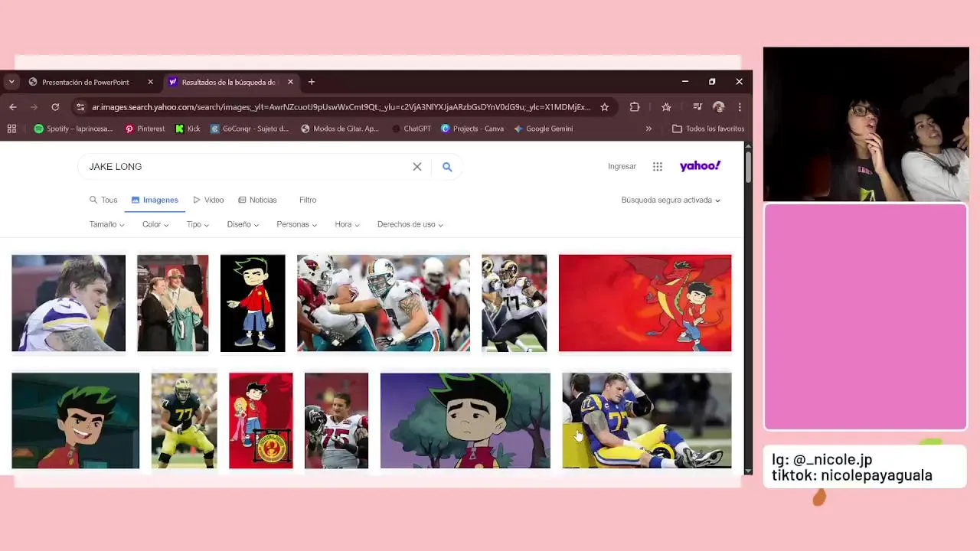Screen dimensions: 980x551
Task: Click the scrollbar up arrow
Action: (748, 146)
